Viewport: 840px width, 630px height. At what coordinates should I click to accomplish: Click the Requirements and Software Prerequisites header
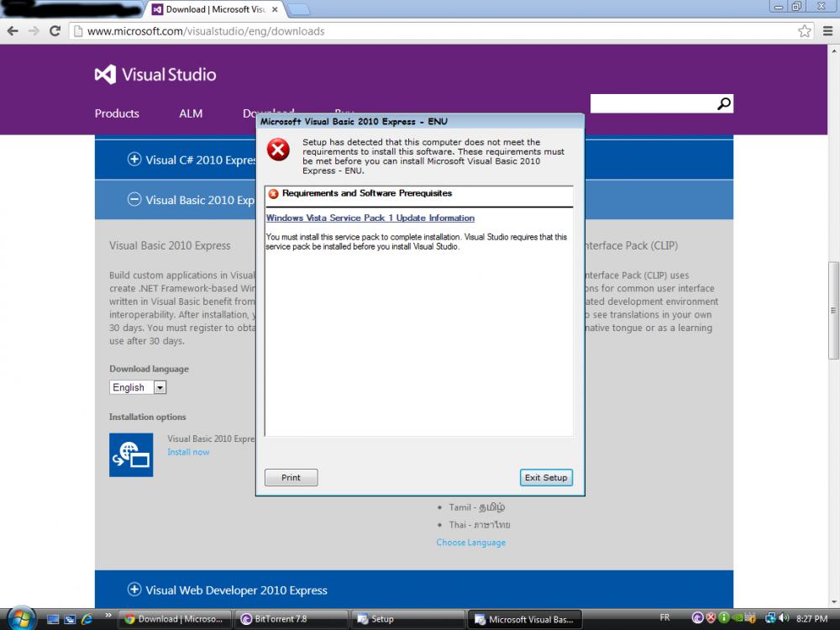[367, 193]
